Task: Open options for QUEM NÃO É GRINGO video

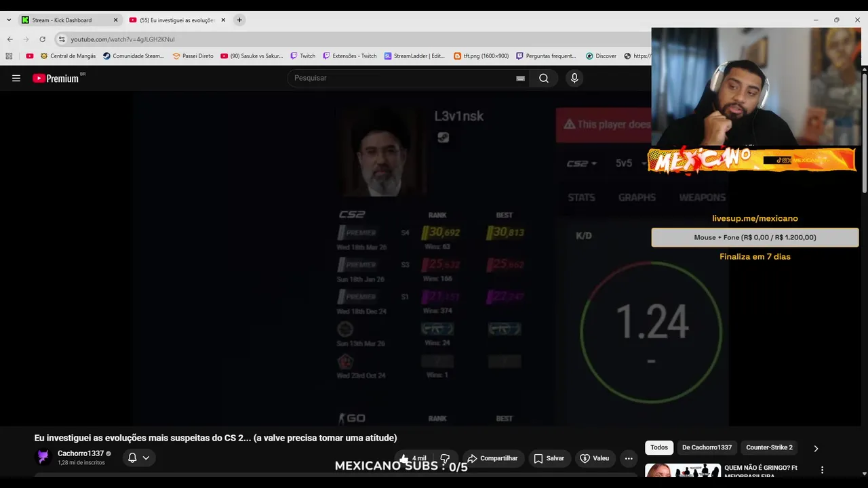Action: point(823,470)
